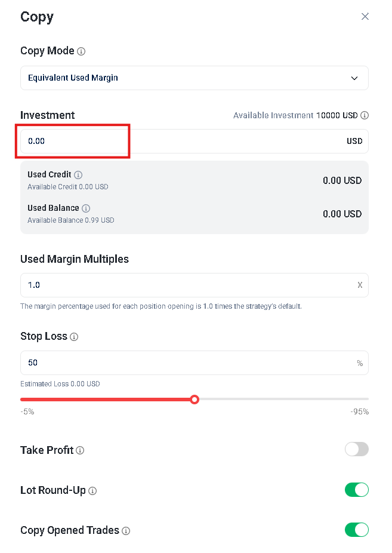The height and width of the screenshot is (553, 392).
Task: Click the Copy Mode dropdown chevron arrow
Action: pos(354,78)
